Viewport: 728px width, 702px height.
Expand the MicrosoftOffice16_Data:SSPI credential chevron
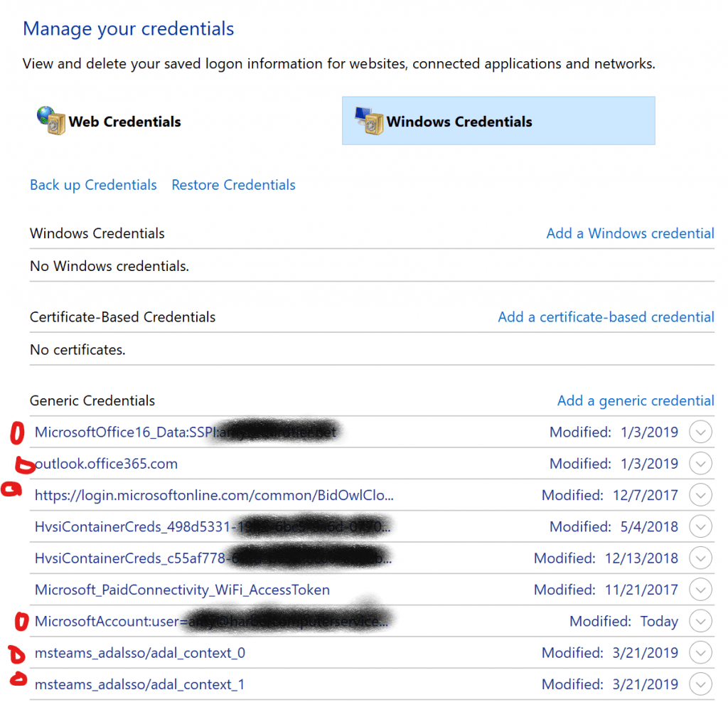coord(700,432)
